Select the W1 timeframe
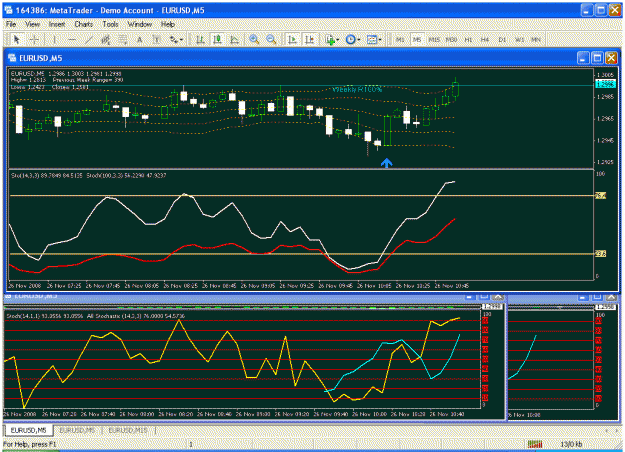Viewport: 625px width, 452px height. tap(519, 39)
